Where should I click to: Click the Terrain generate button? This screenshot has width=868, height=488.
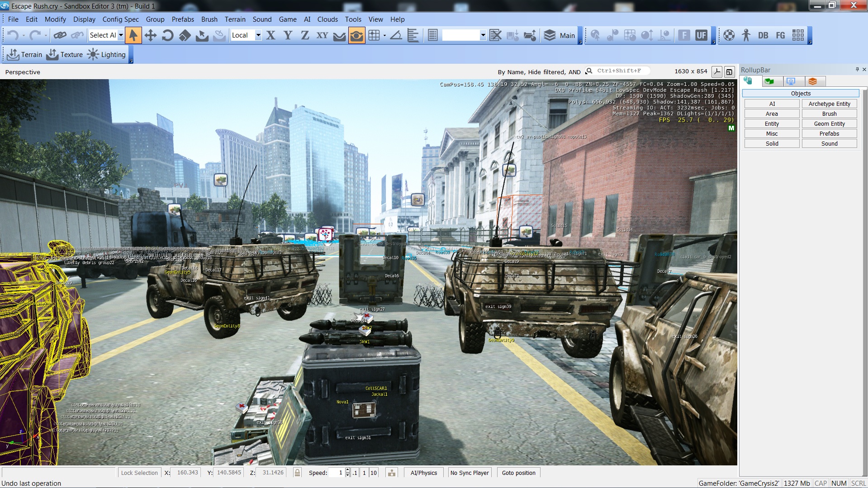click(x=25, y=55)
